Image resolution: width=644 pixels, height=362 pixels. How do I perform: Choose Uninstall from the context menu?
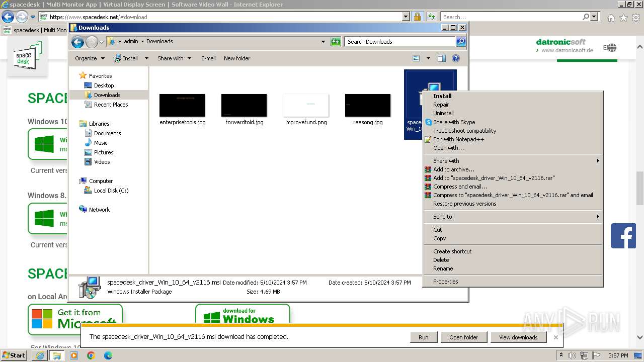pyautogui.click(x=513, y=113)
